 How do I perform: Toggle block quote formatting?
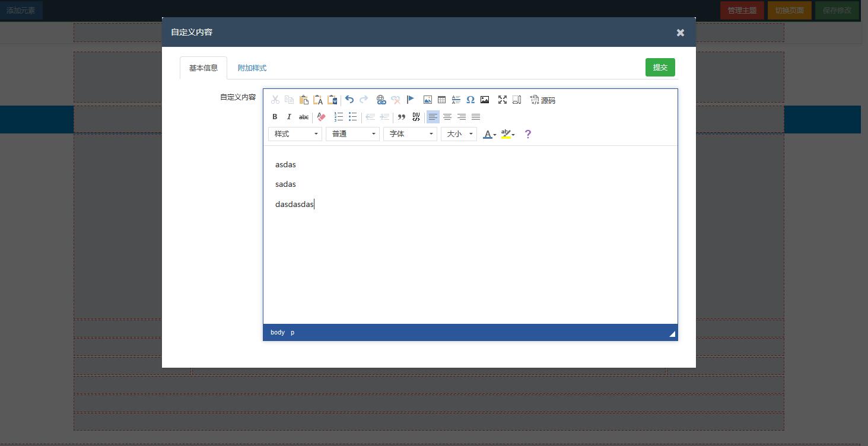(402, 117)
